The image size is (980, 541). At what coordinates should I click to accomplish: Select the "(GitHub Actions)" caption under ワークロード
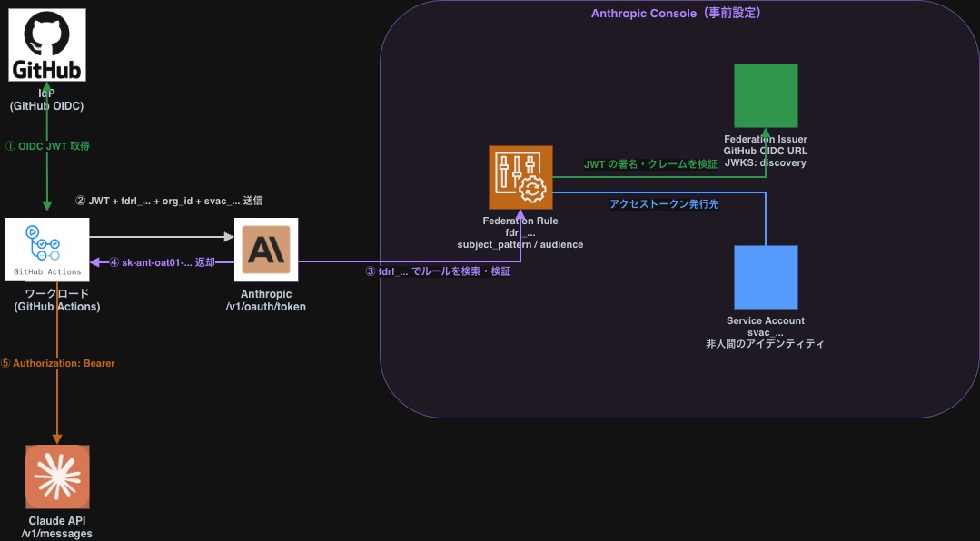pyautogui.click(x=57, y=307)
